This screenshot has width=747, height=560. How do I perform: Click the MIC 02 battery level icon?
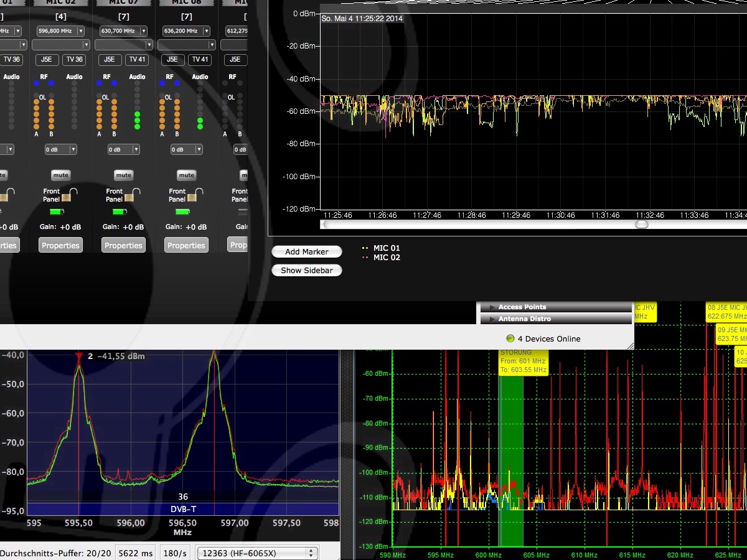[x=57, y=212]
